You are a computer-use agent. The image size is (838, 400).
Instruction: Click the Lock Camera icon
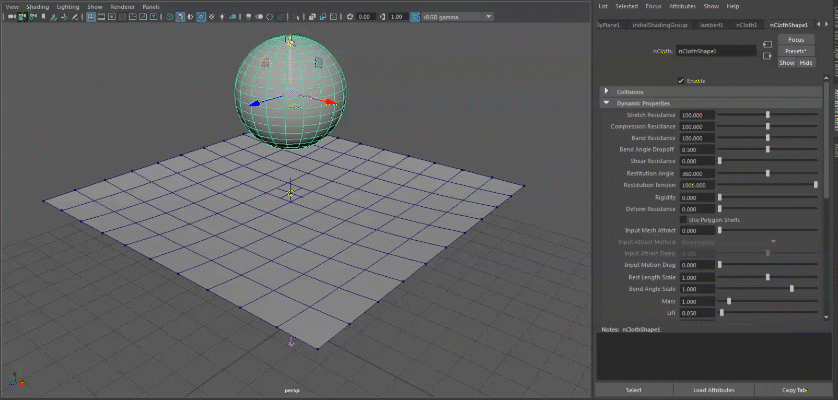pyautogui.click(x=22, y=17)
